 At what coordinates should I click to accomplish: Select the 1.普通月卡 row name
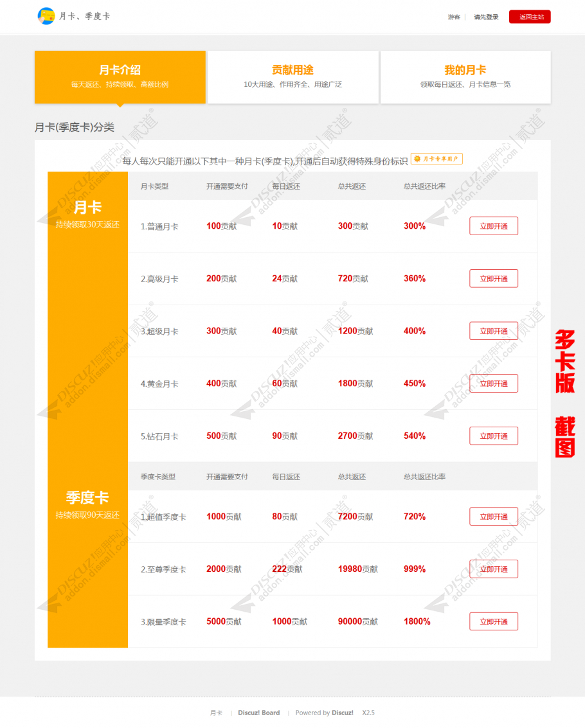tap(159, 227)
